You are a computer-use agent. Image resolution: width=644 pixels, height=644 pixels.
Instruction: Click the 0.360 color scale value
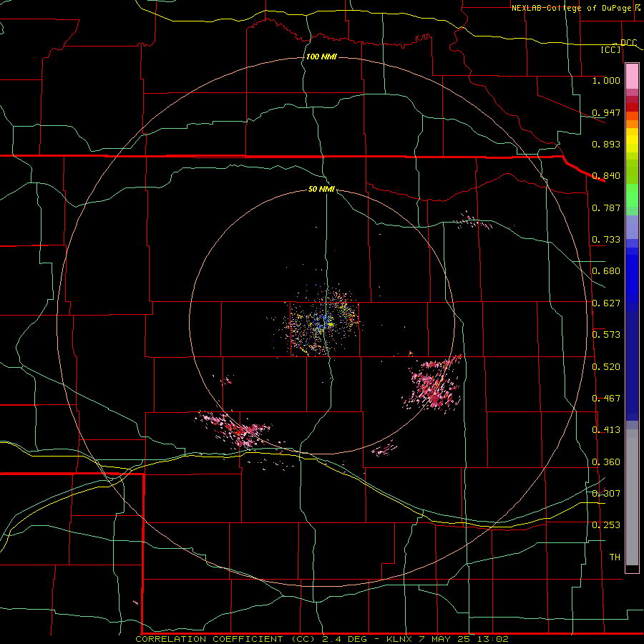click(x=606, y=462)
